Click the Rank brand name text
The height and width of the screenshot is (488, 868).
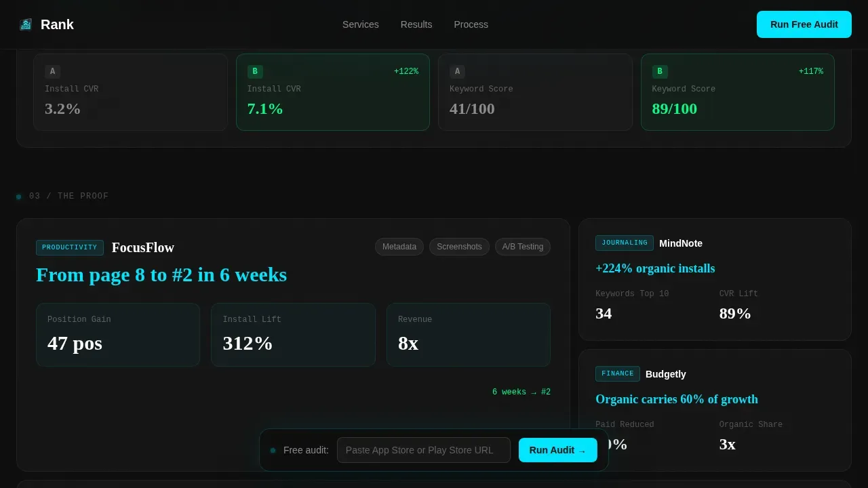coord(57,24)
